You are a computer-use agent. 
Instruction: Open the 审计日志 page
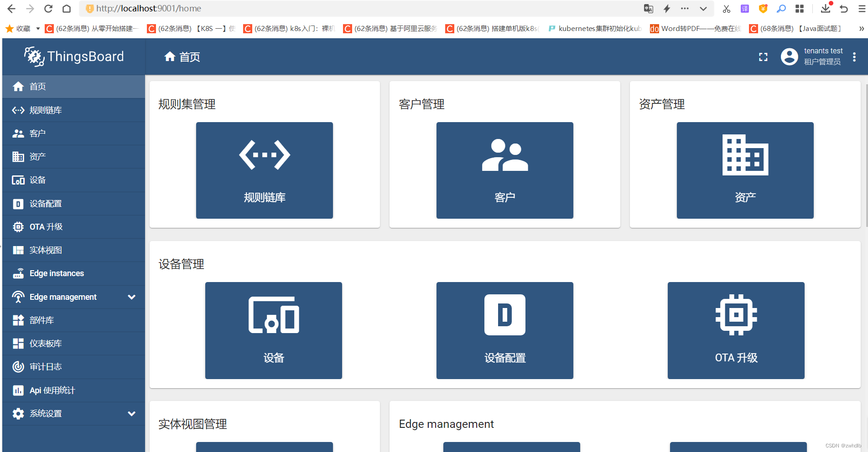[45, 366]
